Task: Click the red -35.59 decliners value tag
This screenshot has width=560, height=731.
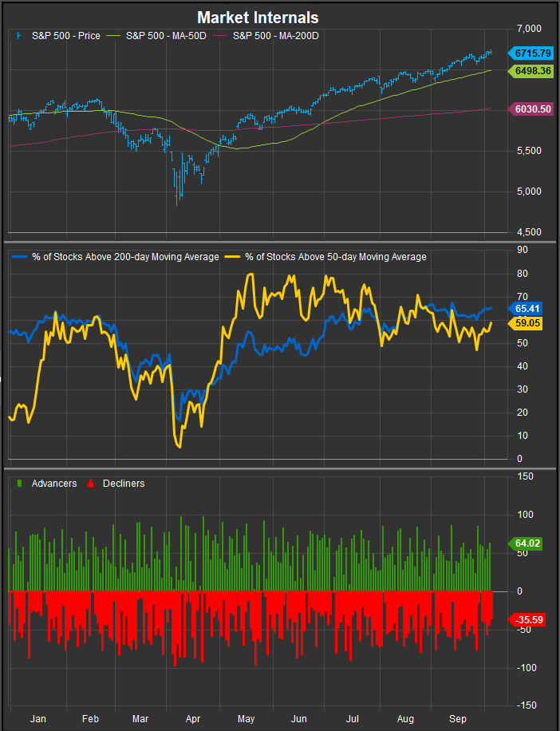Action: (x=527, y=618)
